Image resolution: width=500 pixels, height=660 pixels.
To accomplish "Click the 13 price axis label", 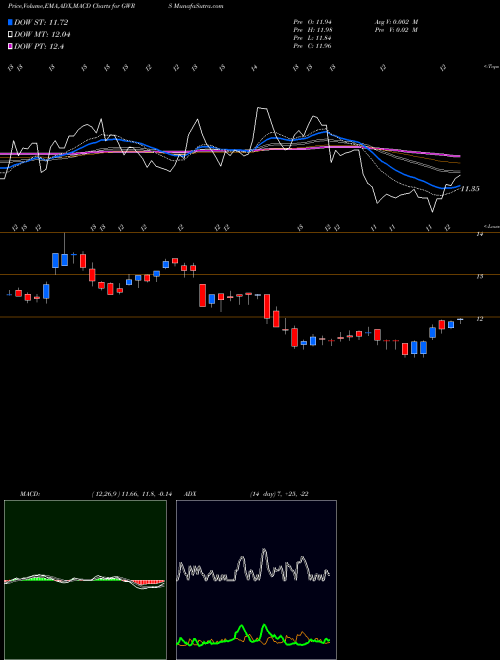I will click(479, 277).
